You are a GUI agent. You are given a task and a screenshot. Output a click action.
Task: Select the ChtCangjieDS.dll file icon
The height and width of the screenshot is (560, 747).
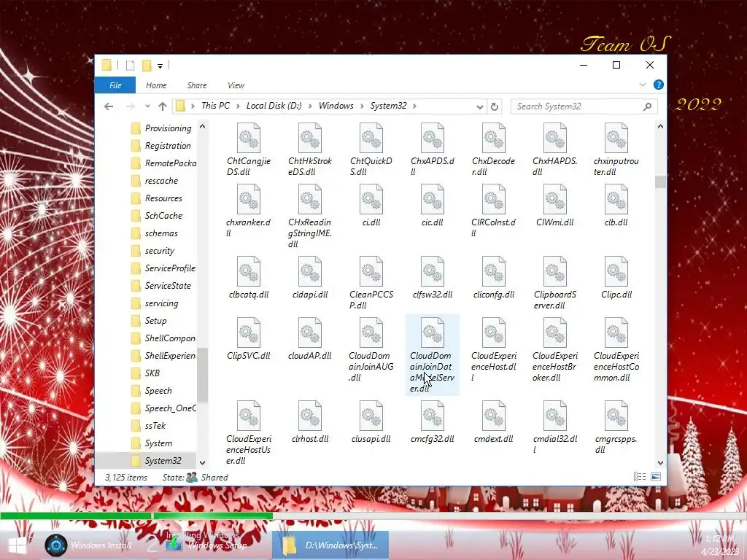pyautogui.click(x=249, y=138)
